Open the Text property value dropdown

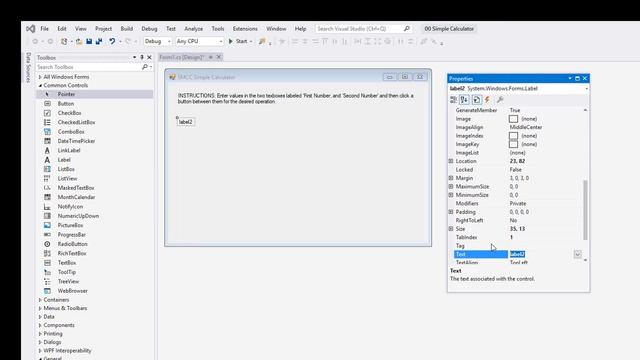coord(578,254)
